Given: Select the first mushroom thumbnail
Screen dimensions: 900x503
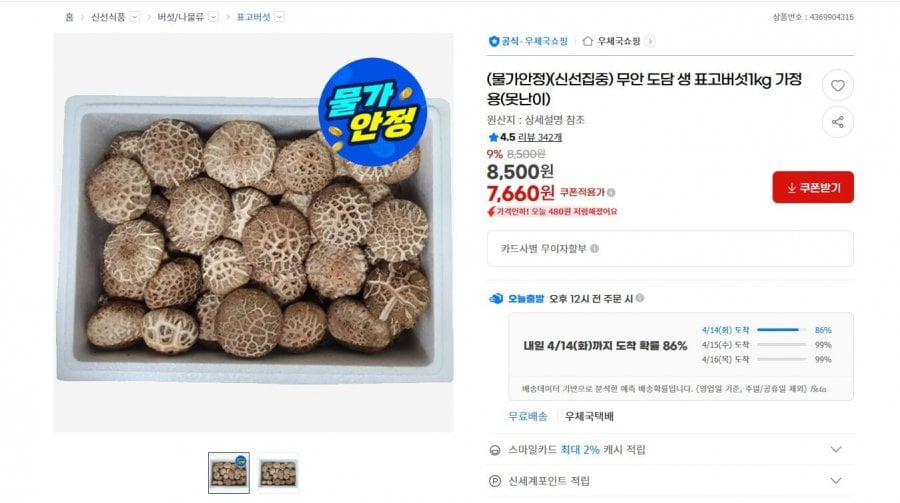Looking at the screenshot, I should (x=229, y=473).
